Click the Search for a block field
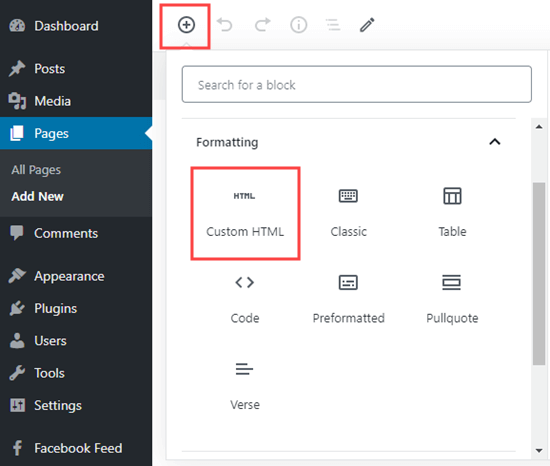 357,85
